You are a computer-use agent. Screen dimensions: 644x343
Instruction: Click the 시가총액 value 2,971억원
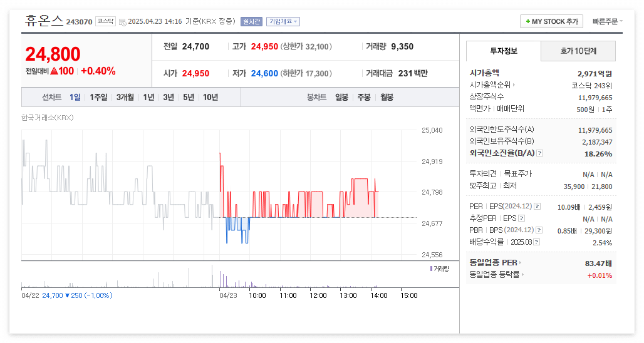click(x=595, y=74)
